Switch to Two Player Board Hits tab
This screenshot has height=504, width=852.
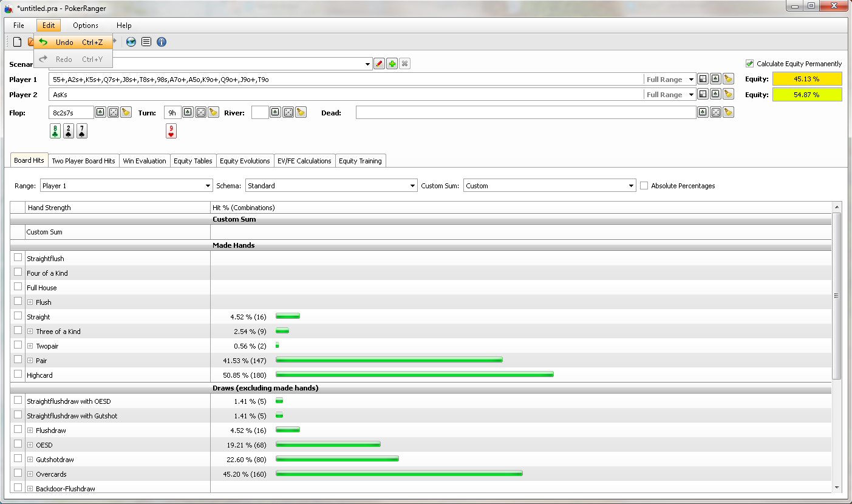point(83,161)
